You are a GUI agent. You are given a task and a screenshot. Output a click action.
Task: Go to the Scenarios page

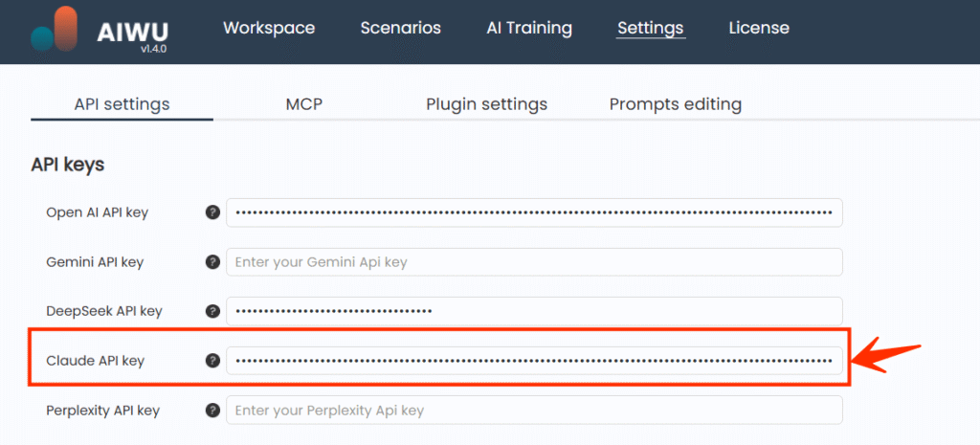(400, 28)
